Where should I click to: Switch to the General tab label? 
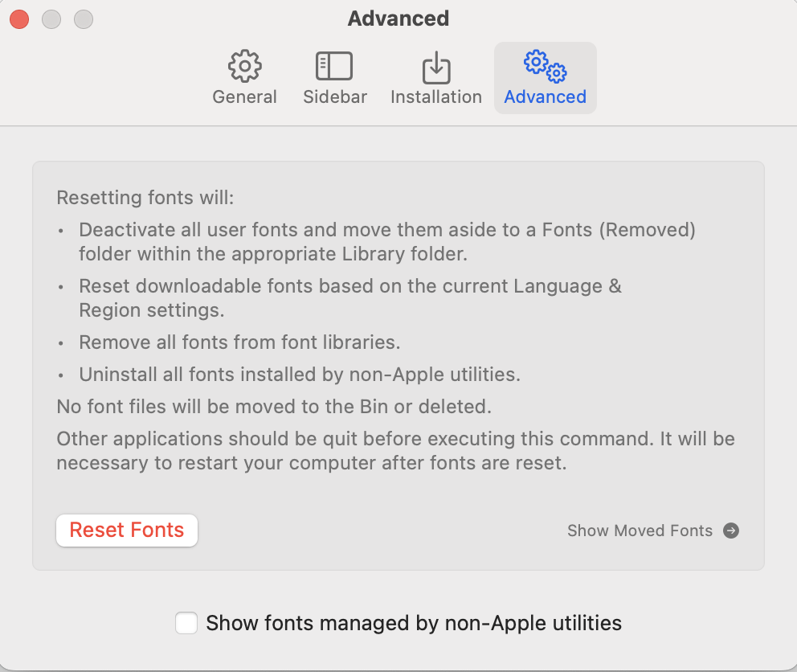tap(244, 97)
